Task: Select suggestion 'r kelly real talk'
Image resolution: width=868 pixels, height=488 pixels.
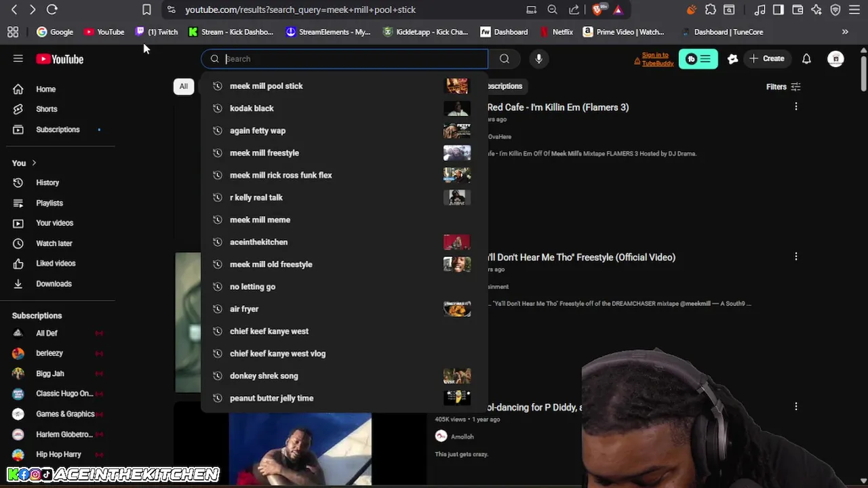Action: click(344, 197)
